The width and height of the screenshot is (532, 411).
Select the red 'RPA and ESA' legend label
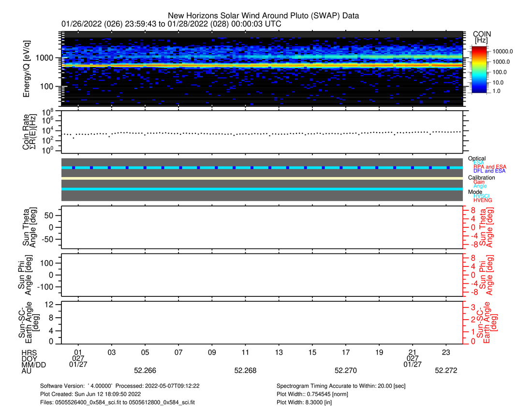(x=489, y=167)
